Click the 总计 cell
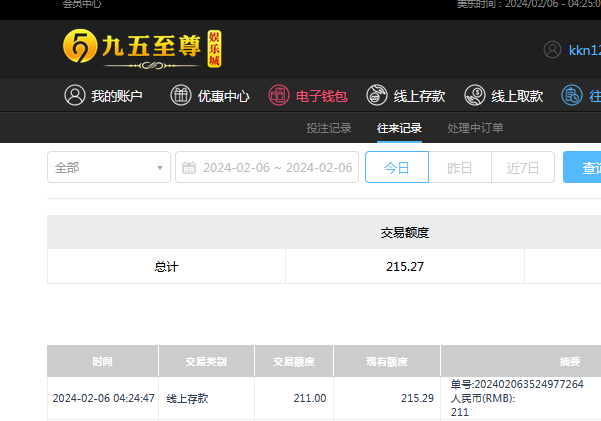Viewport: 601px width, 421px height. click(x=166, y=266)
